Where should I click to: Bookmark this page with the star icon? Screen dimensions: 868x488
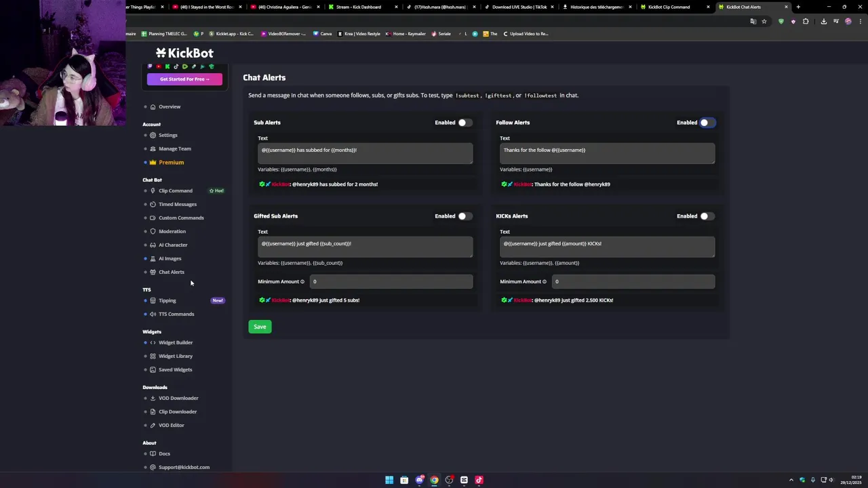(x=764, y=21)
